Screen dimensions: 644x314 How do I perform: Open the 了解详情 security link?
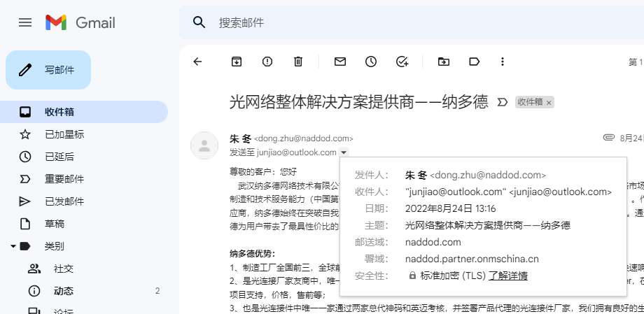(507, 276)
